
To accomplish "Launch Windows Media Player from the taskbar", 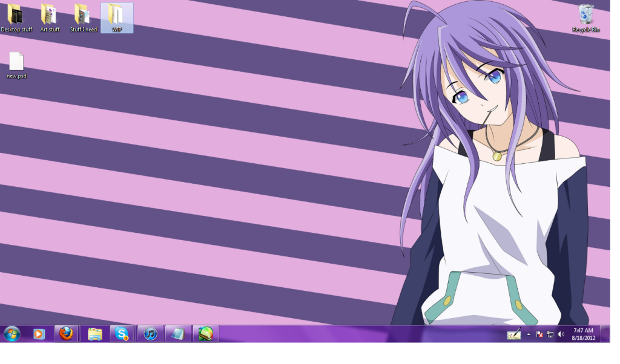I will [39, 334].
